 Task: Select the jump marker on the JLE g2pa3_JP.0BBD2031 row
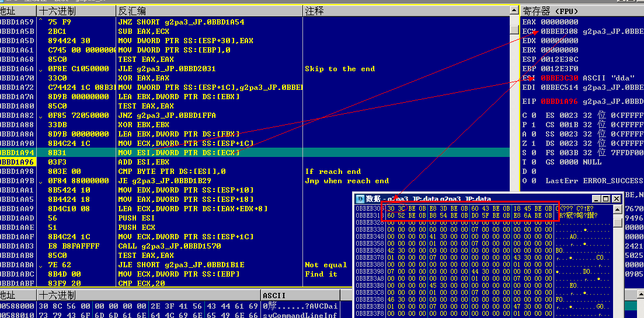(40, 69)
